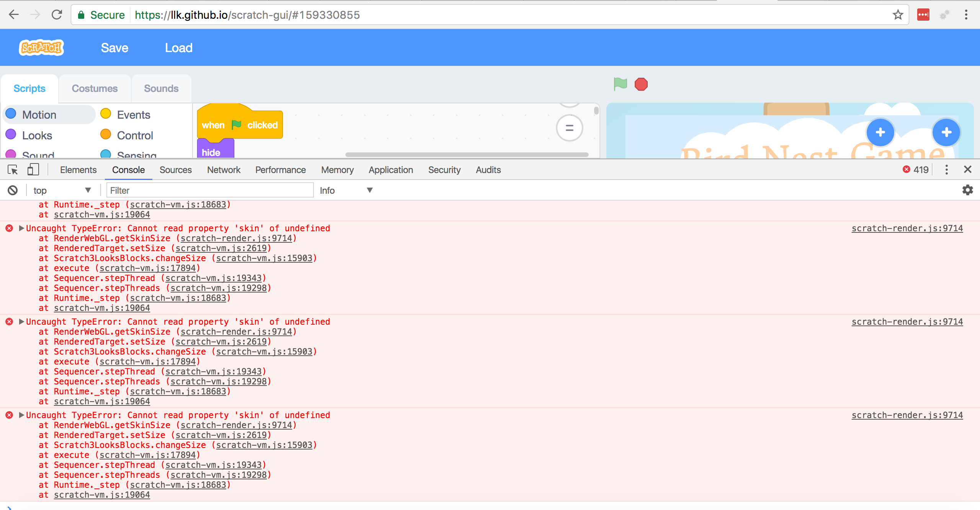Screen dimensions: 980x510
Task: Open DevTools settings gear
Action: (967, 190)
